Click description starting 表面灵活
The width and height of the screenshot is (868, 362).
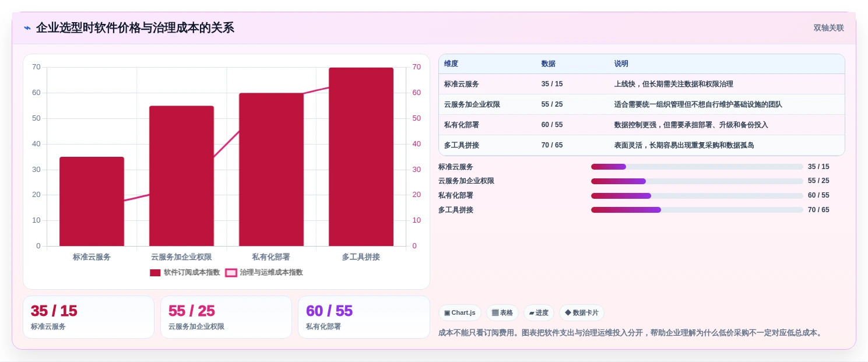[x=684, y=145]
